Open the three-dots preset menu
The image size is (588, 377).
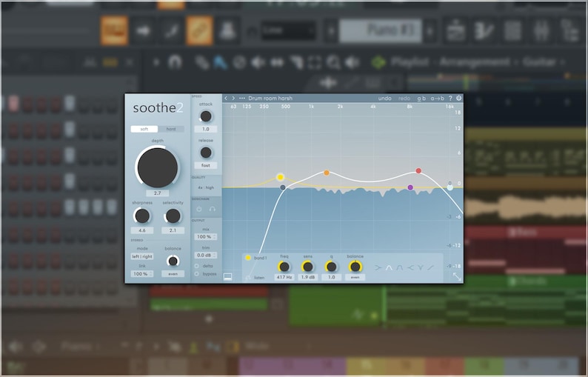tap(242, 99)
